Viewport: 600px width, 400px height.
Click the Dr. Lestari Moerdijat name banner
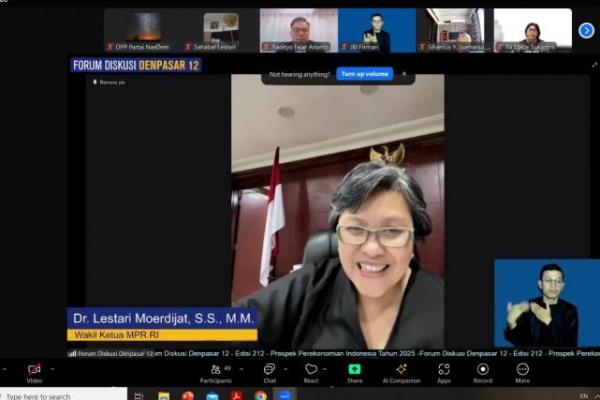163,318
